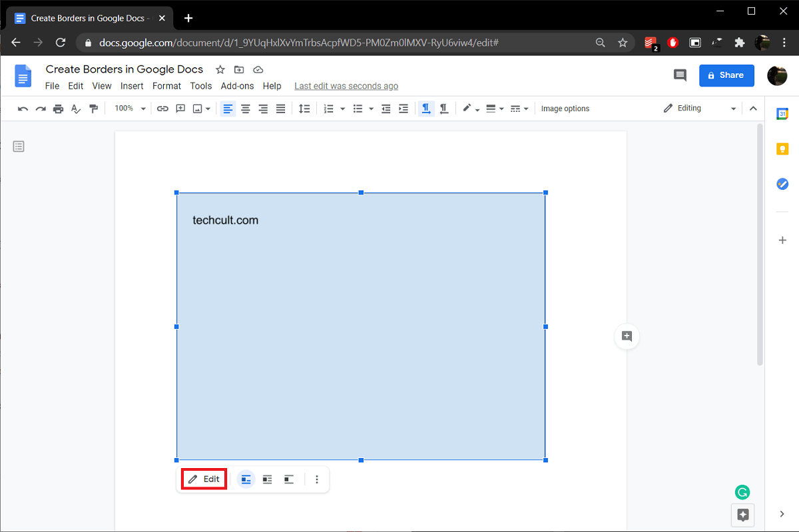Screen dimensions: 799x532
Task: Click the Undo icon
Action: coord(23,108)
